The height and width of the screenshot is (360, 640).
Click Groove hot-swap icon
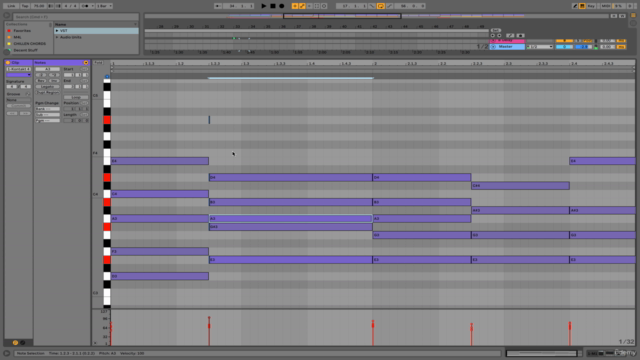[x=28, y=94]
